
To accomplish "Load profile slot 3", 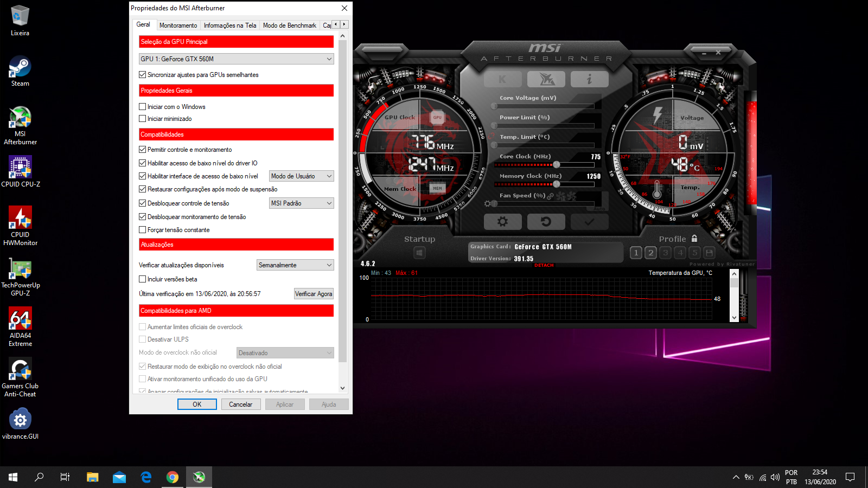I will pyautogui.click(x=666, y=253).
